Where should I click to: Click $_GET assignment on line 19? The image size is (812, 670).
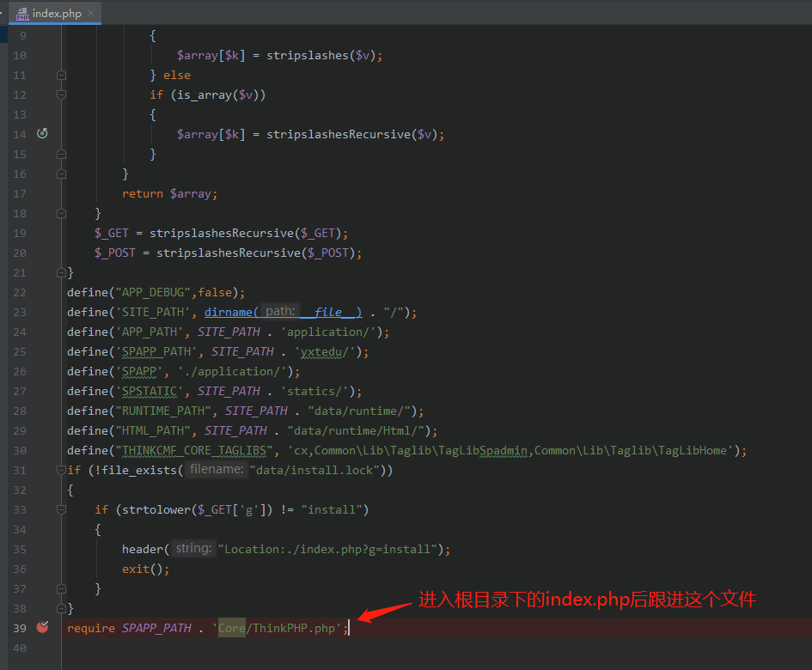coord(221,234)
